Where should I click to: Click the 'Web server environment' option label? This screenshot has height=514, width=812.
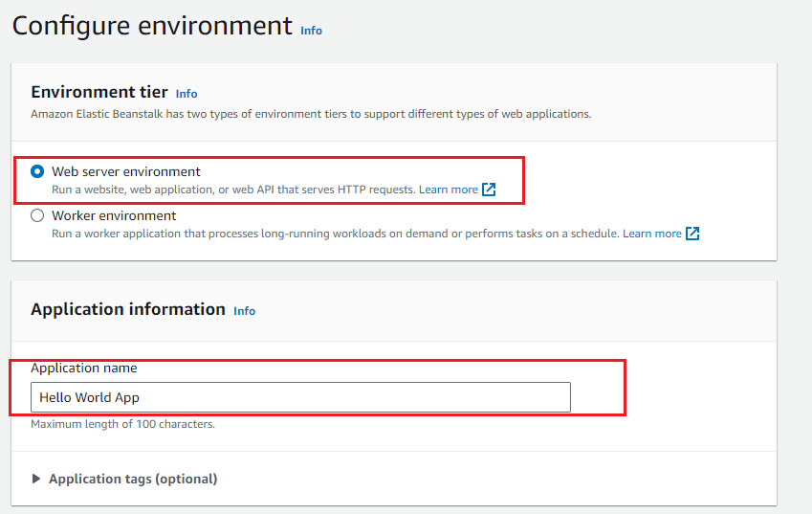126,172
